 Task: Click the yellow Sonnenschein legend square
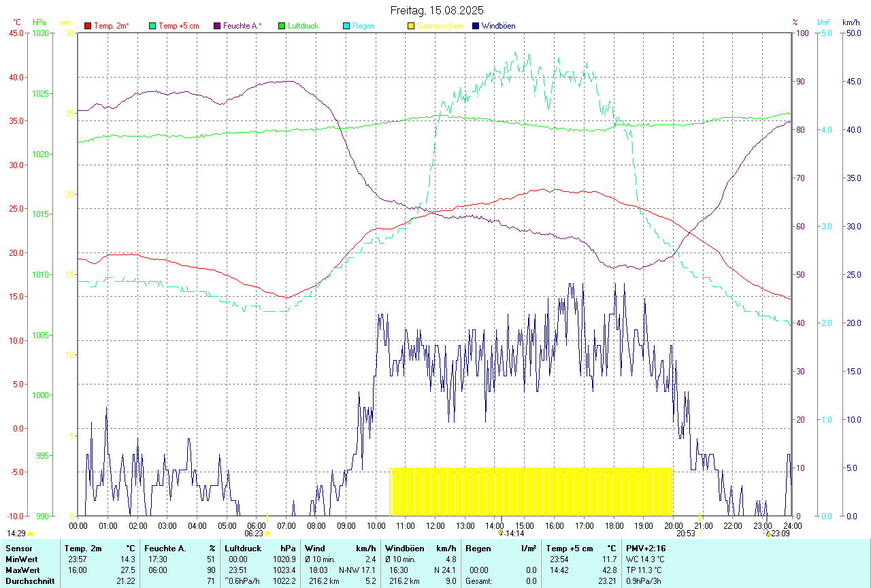coord(411,26)
